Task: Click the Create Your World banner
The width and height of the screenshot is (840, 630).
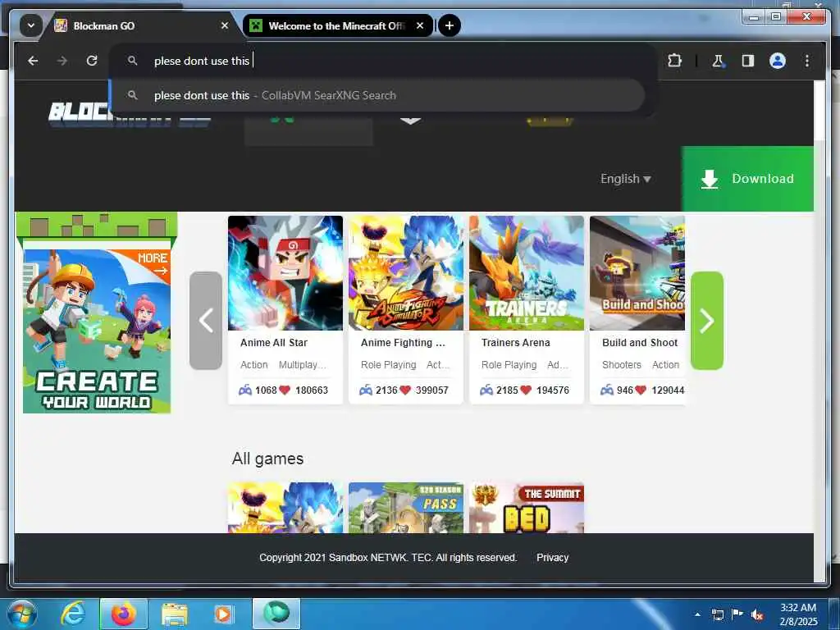Action: pos(97,331)
